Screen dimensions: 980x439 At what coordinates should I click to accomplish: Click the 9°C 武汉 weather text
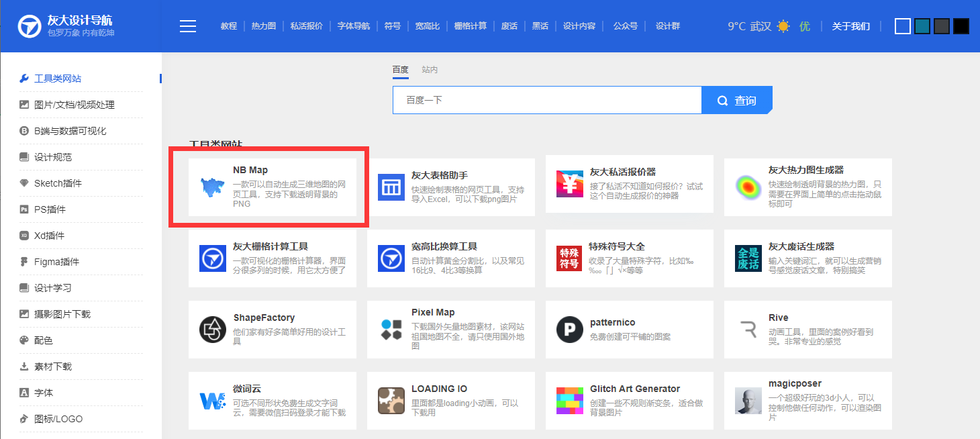pyautogui.click(x=750, y=26)
